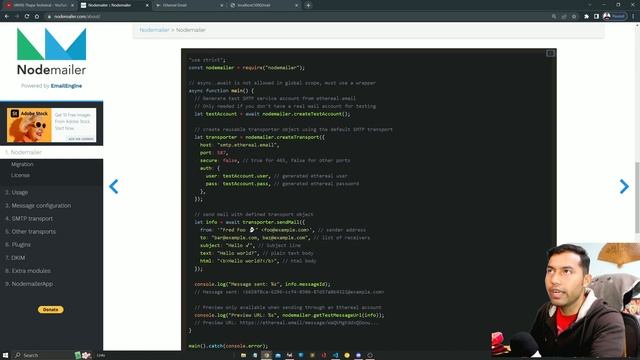Click the page vertical scrollbar
This screenshot has height=360, width=640.
(x=637, y=198)
